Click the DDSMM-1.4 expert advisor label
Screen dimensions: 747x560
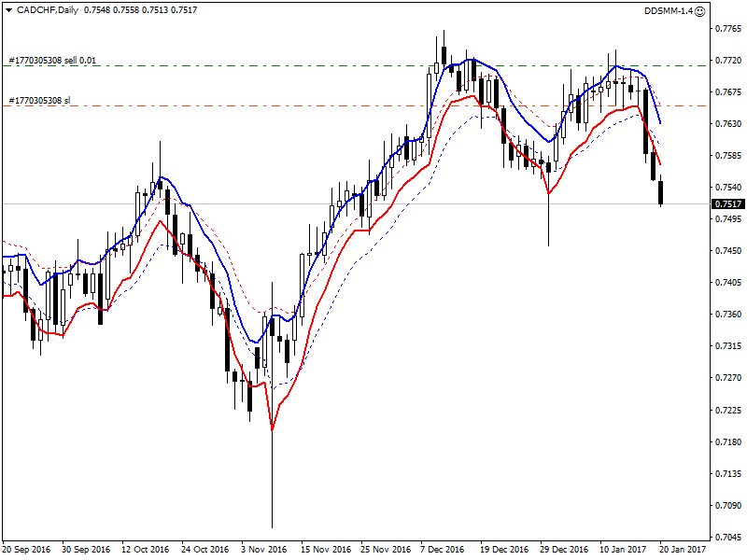669,11
